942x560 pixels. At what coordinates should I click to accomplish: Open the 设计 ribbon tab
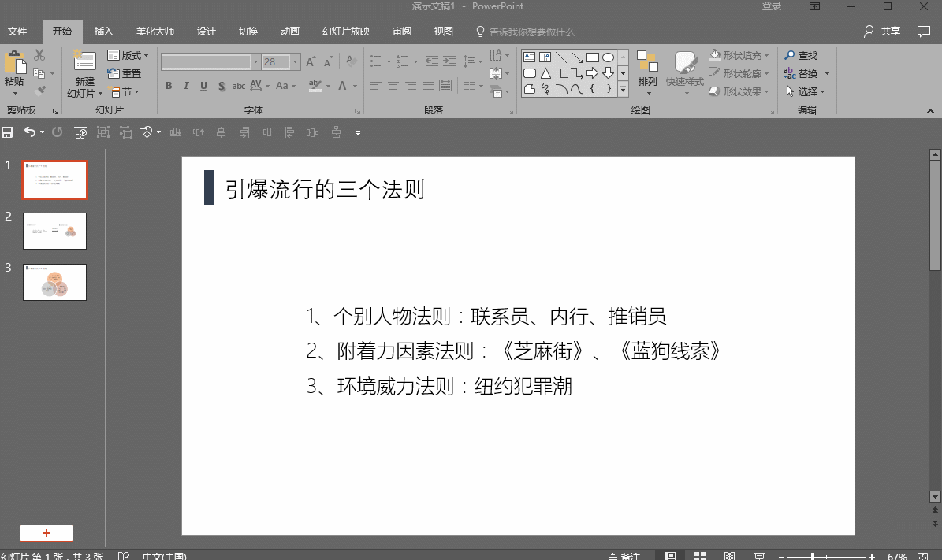[206, 32]
